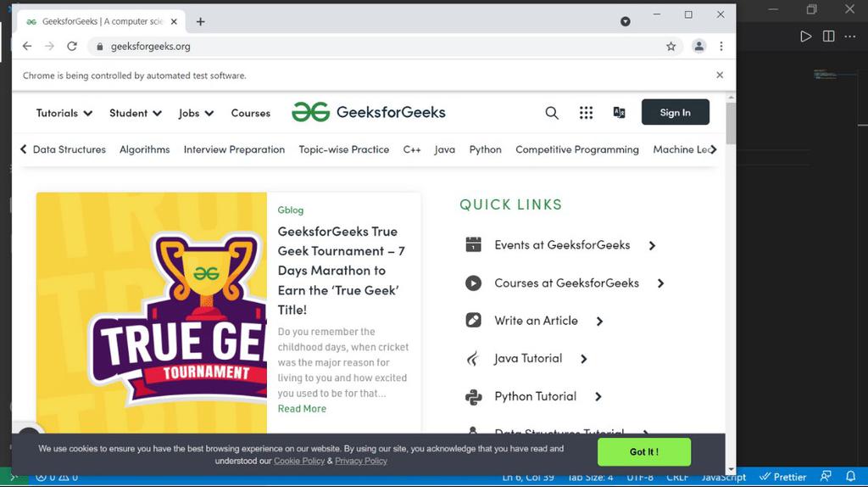Click chevron next to Python Tutorial
The image size is (868, 487).
[598, 397]
